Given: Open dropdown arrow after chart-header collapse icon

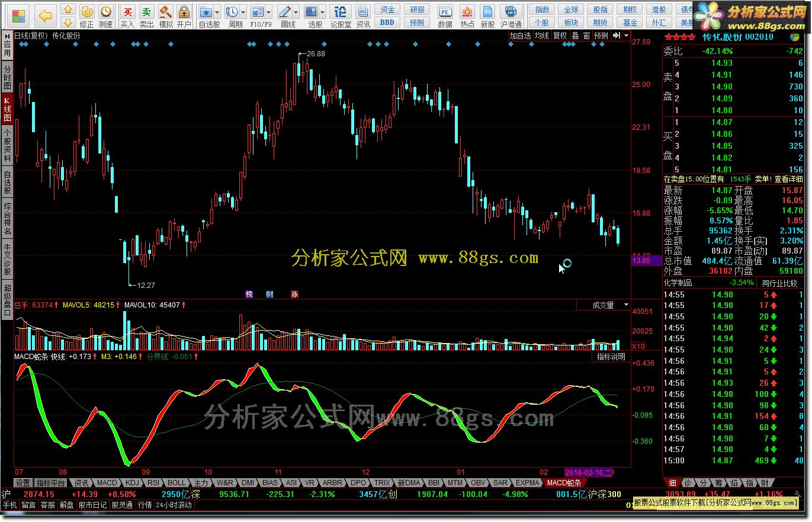Looking at the screenshot, I should tap(625, 36).
